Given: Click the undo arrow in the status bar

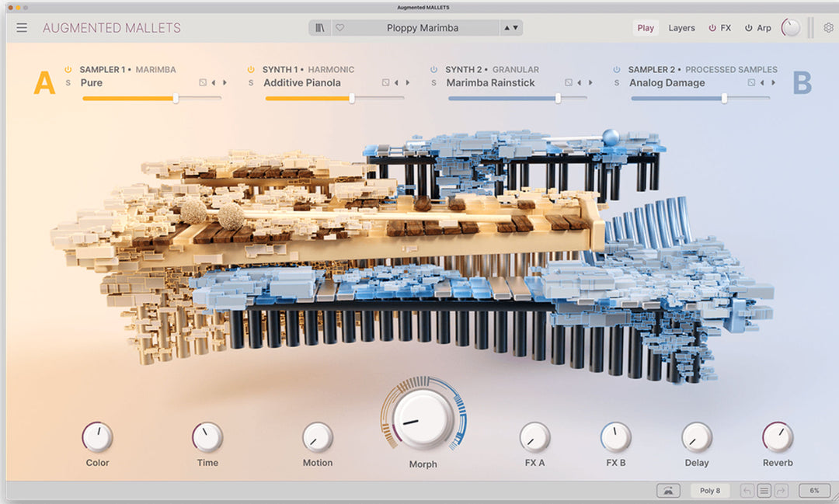Looking at the screenshot, I should pyautogui.click(x=747, y=490).
